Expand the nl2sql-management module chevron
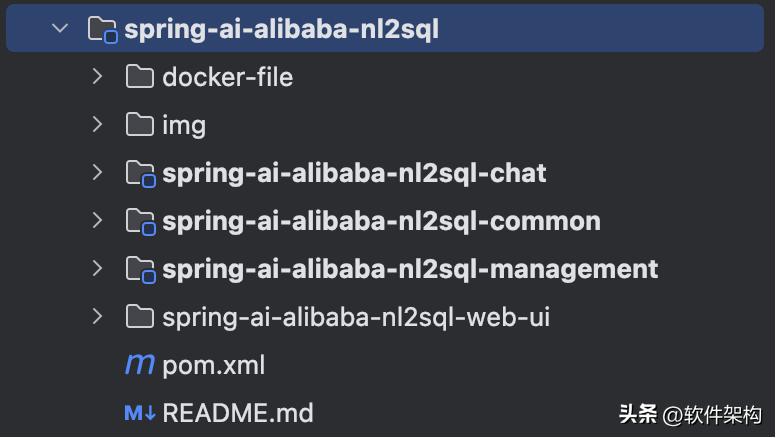Screen dimensions: 776x438 [x=97, y=268]
